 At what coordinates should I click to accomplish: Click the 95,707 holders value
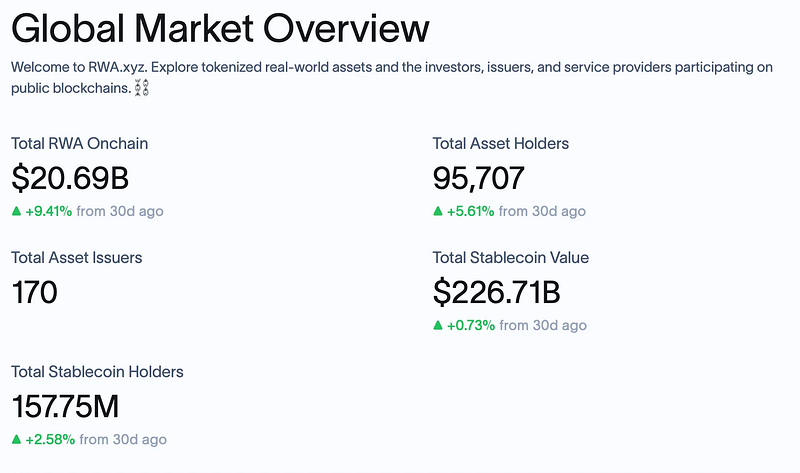click(479, 178)
